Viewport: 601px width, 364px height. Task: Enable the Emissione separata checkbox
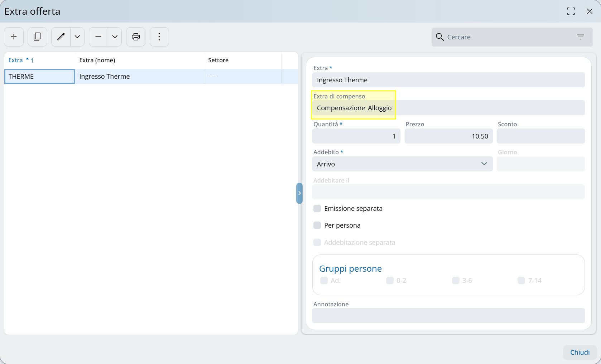(317, 209)
